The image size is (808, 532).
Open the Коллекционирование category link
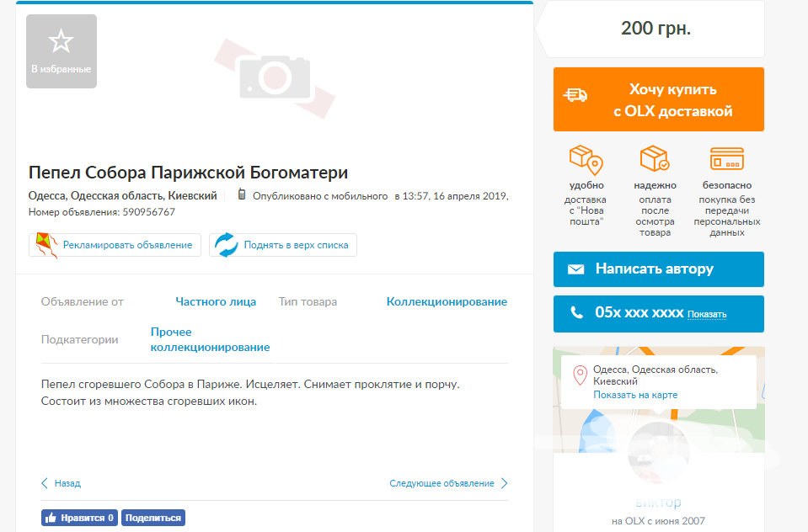coord(447,301)
